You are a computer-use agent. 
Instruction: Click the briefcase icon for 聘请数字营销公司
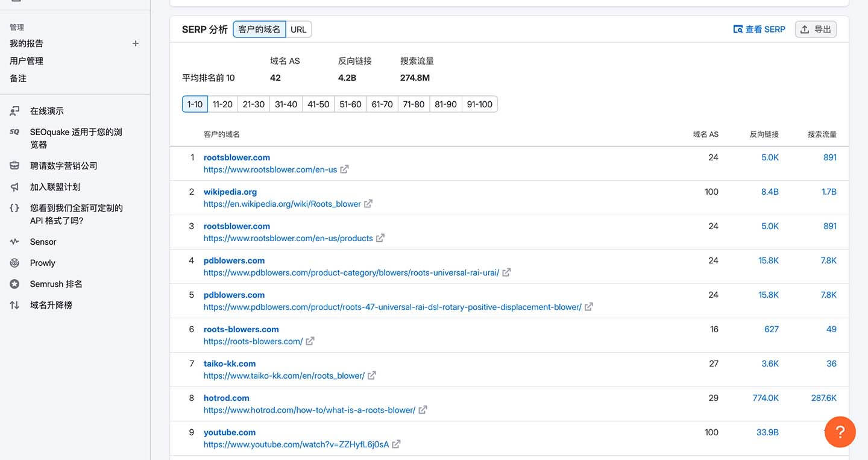(x=14, y=166)
